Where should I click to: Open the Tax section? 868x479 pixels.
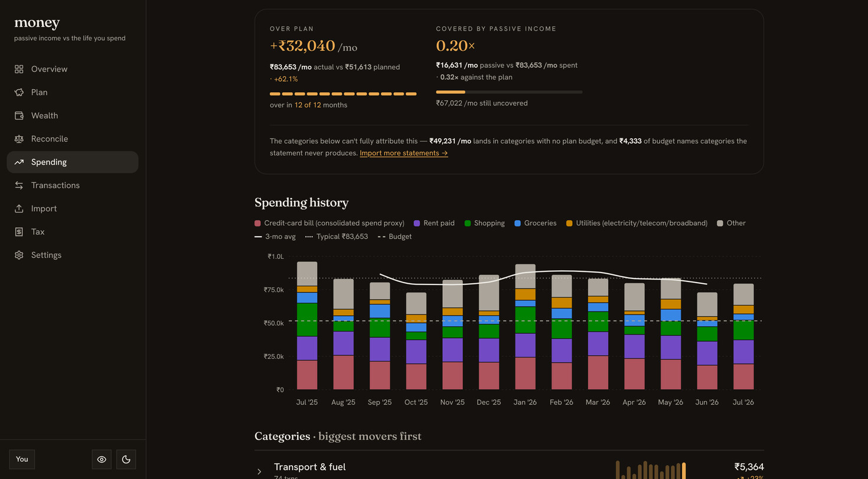point(73,232)
